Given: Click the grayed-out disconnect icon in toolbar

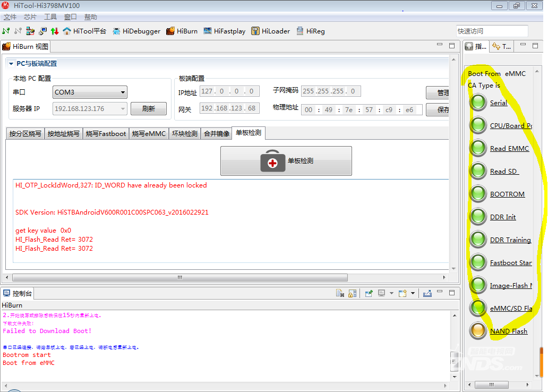Looking at the screenshot, I should 18,31.
